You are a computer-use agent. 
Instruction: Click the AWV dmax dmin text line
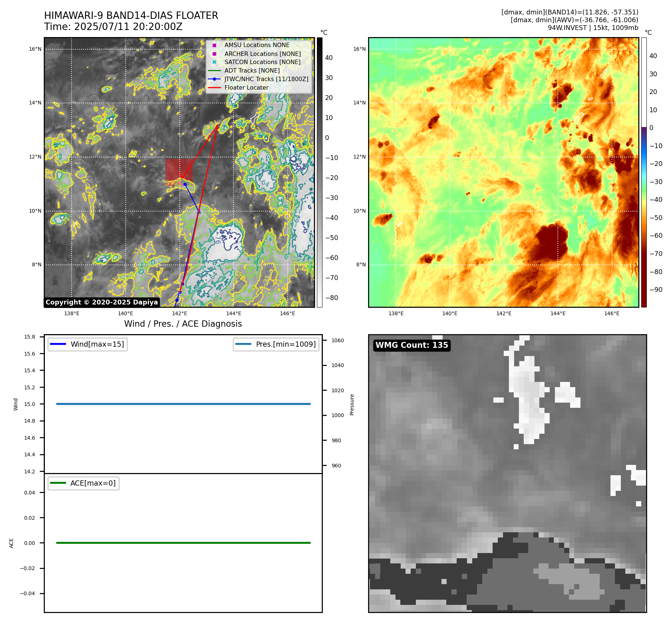(x=575, y=20)
